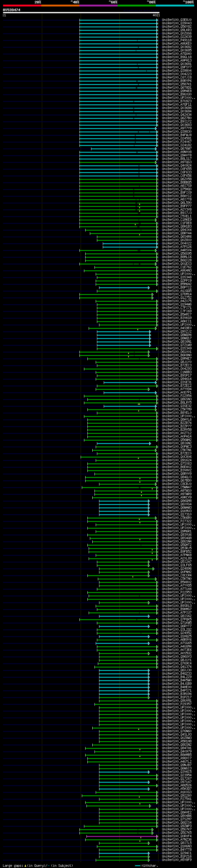Click the white query sequence ruler bar
Viewport: 197px width, 868px height.
(x=81, y=12)
